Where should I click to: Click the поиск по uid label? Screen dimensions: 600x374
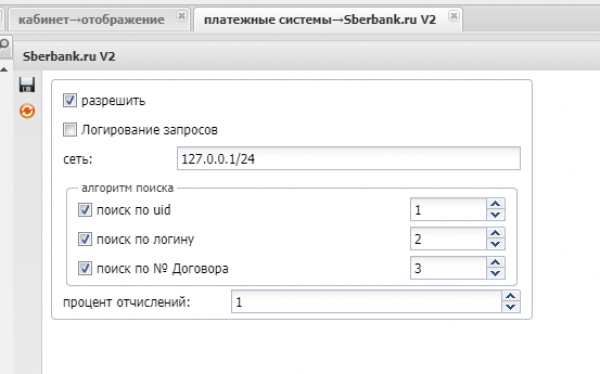pyautogui.click(x=134, y=210)
